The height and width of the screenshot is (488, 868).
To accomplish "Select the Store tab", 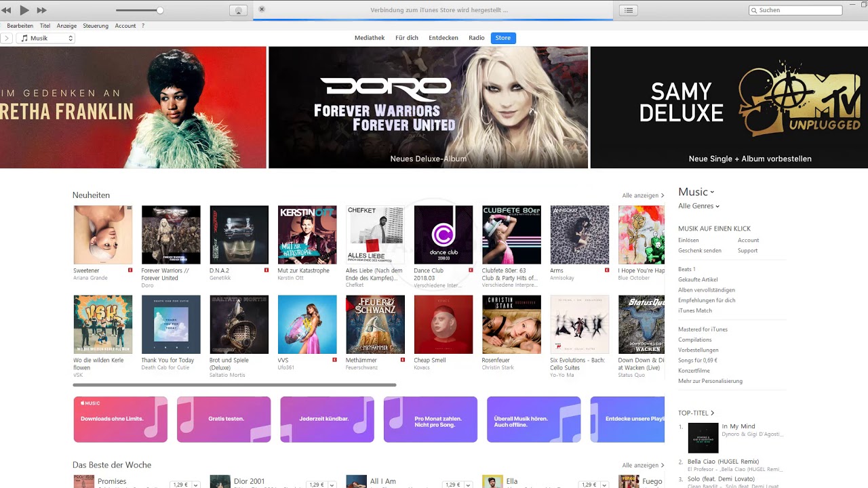I will pyautogui.click(x=503, y=38).
